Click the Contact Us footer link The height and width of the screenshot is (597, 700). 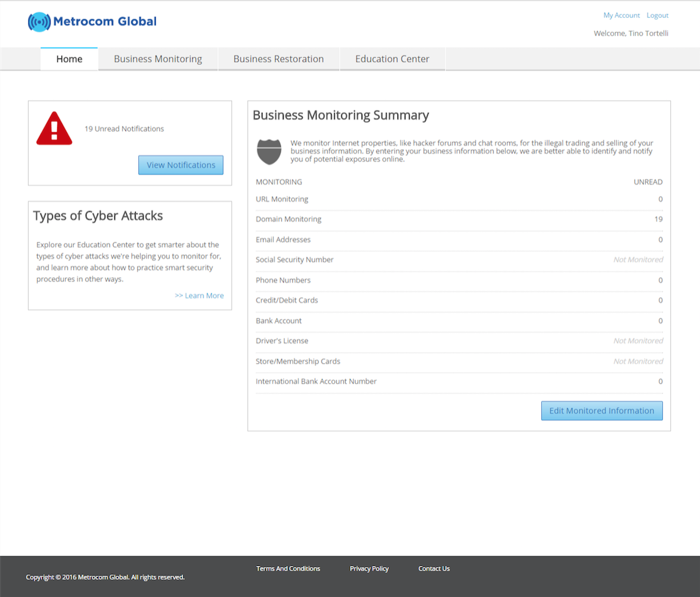(x=434, y=568)
